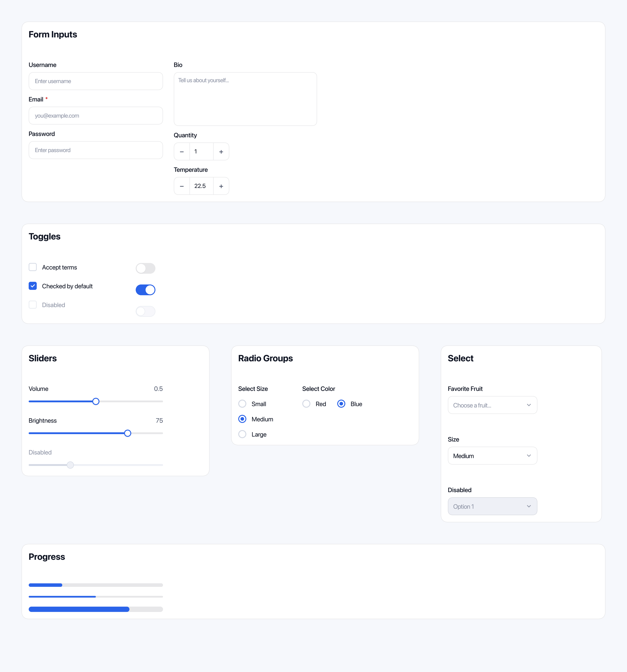Click the Brightness slider handle

click(127, 433)
